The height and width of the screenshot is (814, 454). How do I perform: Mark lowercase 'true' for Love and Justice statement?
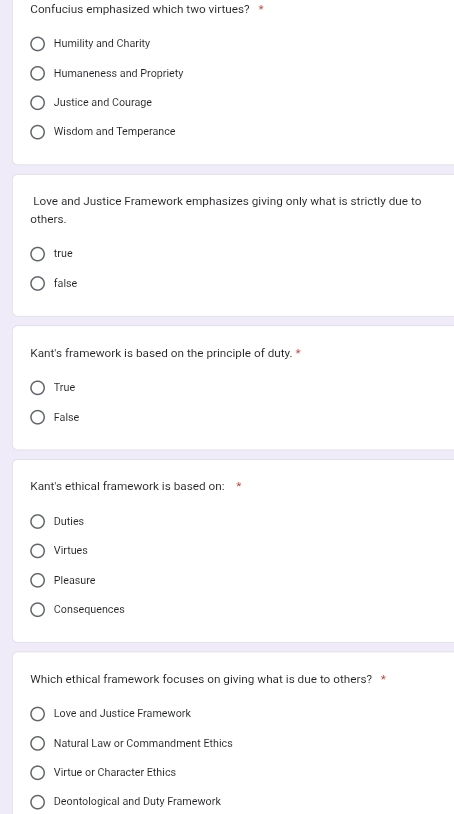(37, 254)
